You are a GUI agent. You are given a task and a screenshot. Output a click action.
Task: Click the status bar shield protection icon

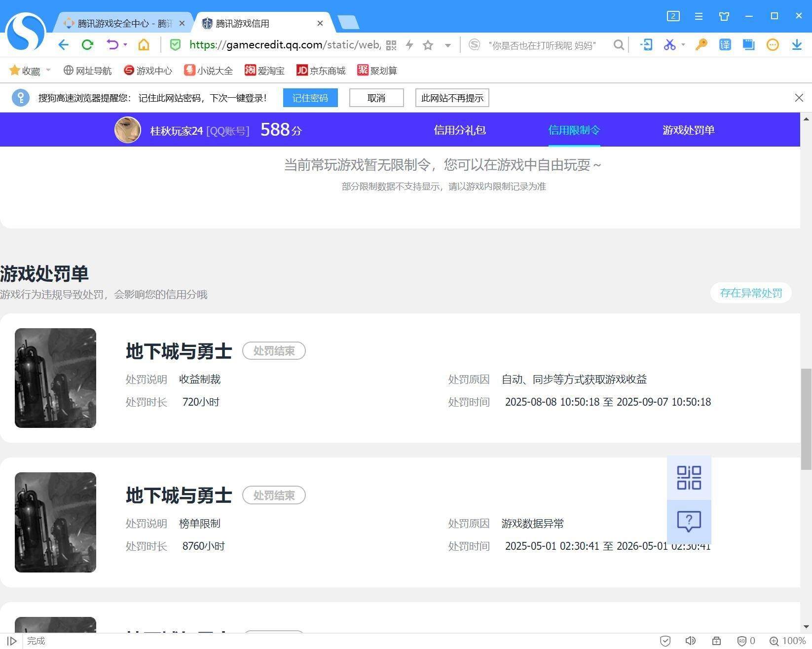click(x=665, y=641)
